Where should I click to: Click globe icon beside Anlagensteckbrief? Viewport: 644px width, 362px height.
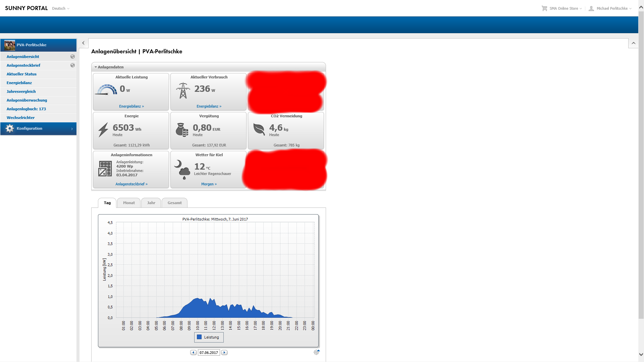point(72,65)
